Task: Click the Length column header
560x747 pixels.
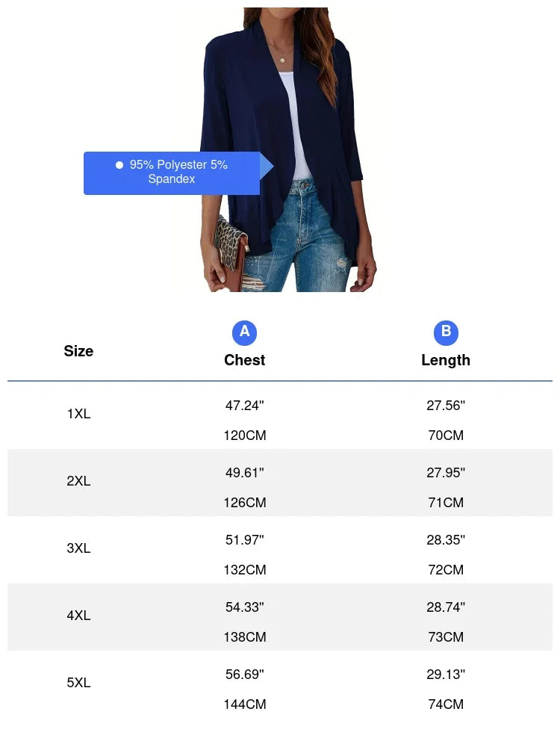Action: point(446,360)
